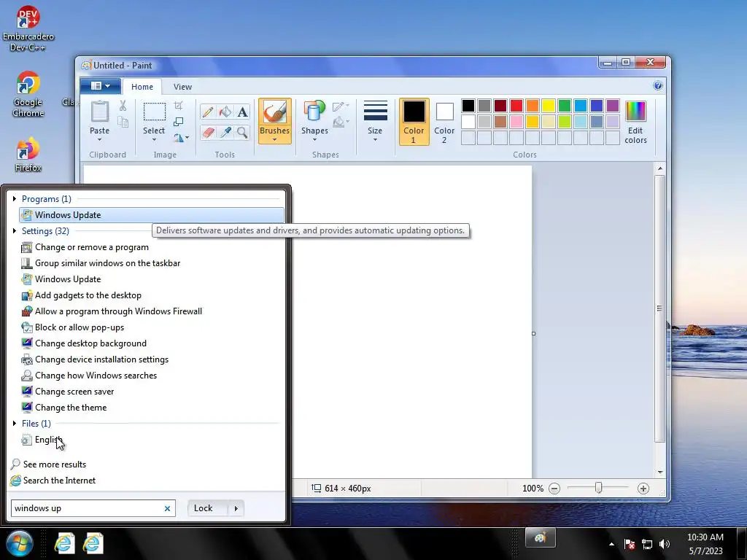Select the Fill with color bucket tool
747x560 pixels.
[x=225, y=112]
